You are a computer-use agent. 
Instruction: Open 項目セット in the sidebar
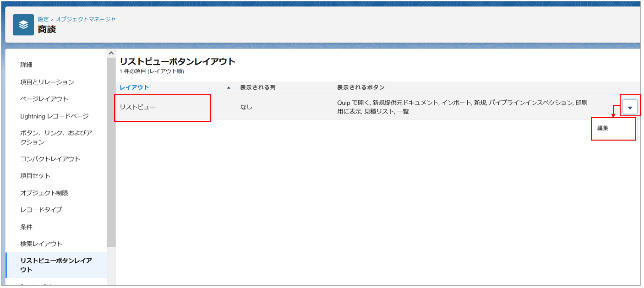pyautogui.click(x=35, y=176)
